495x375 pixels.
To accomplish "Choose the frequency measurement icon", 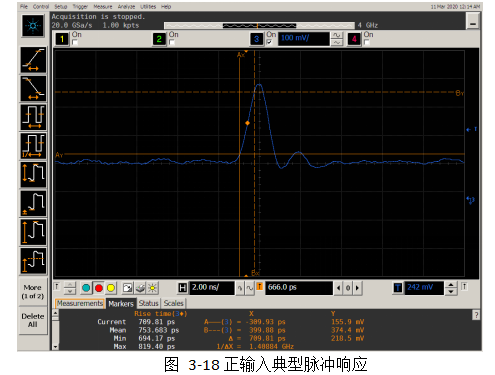I will pos(33,146).
